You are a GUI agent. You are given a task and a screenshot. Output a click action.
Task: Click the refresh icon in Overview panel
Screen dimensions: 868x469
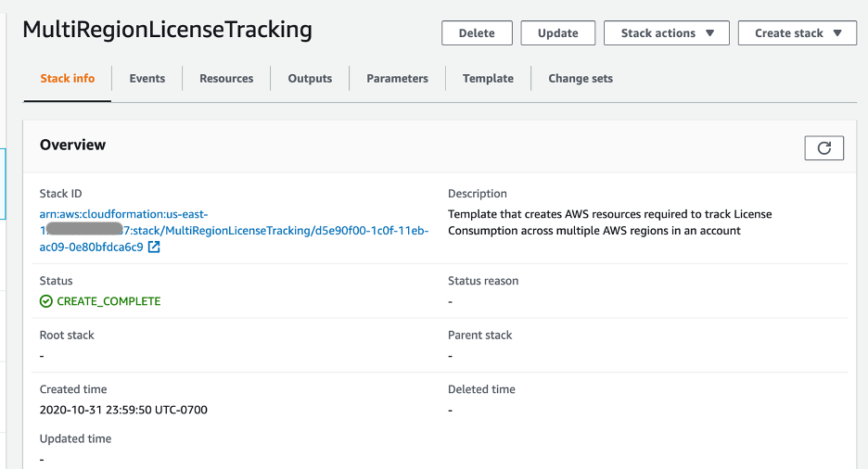click(x=823, y=148)
